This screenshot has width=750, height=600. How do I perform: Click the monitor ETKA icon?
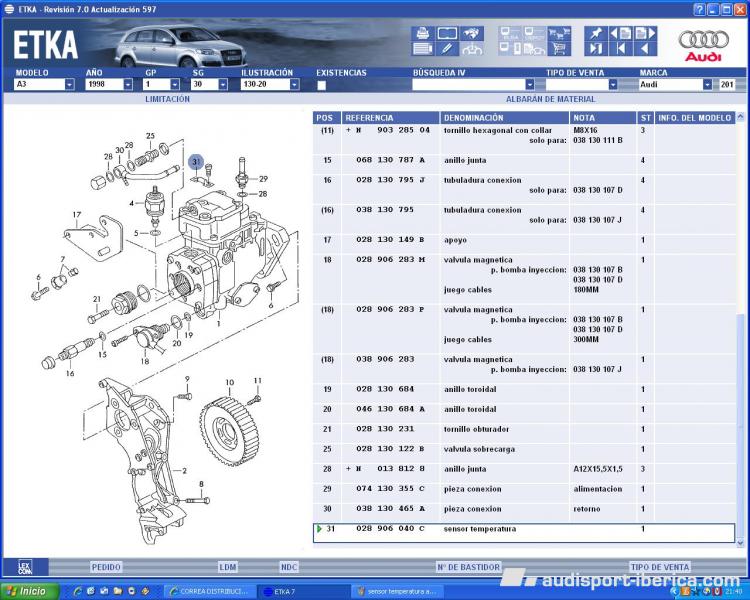510,33
